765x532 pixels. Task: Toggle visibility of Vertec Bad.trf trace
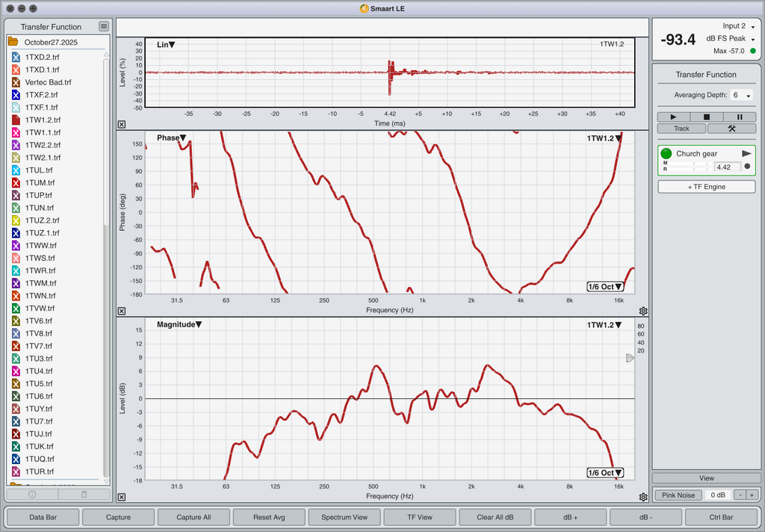[16, 82]
